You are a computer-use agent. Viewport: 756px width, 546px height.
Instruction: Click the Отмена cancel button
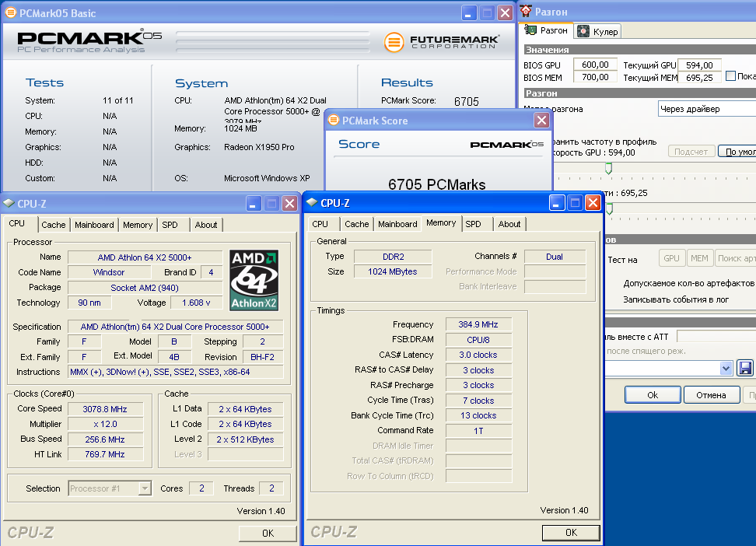(x=711, y=395)
